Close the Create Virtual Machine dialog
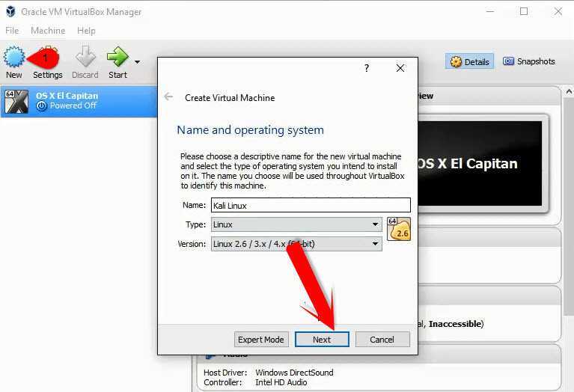This screenshot has width=574, height=392. click(x=400, y=68)
